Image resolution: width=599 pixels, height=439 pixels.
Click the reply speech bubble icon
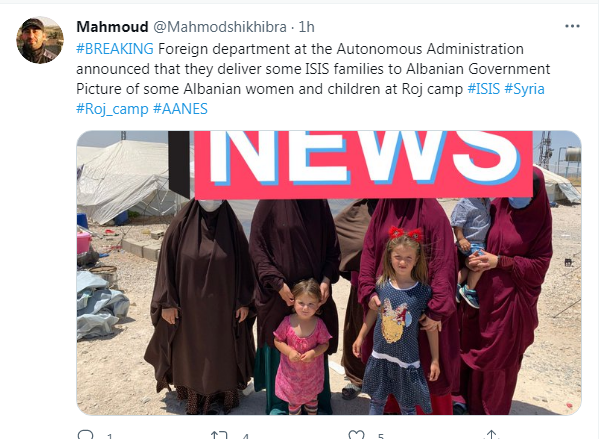click(x=85, y=435)
